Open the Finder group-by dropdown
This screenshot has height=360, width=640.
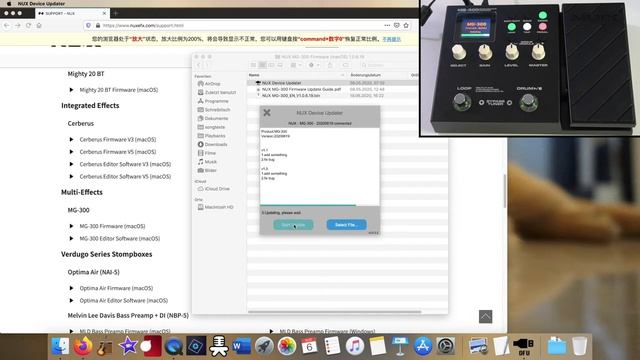point(296,65)
